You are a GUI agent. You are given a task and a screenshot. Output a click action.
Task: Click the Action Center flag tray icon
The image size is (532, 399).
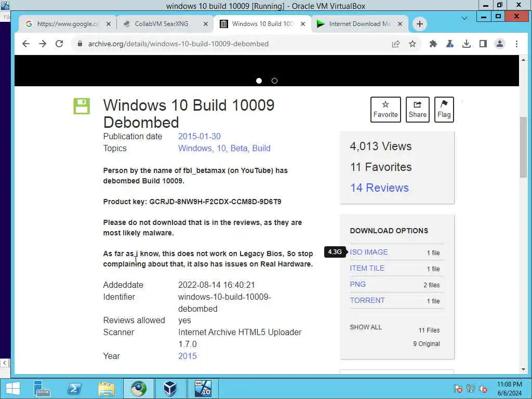click(458, 389)
